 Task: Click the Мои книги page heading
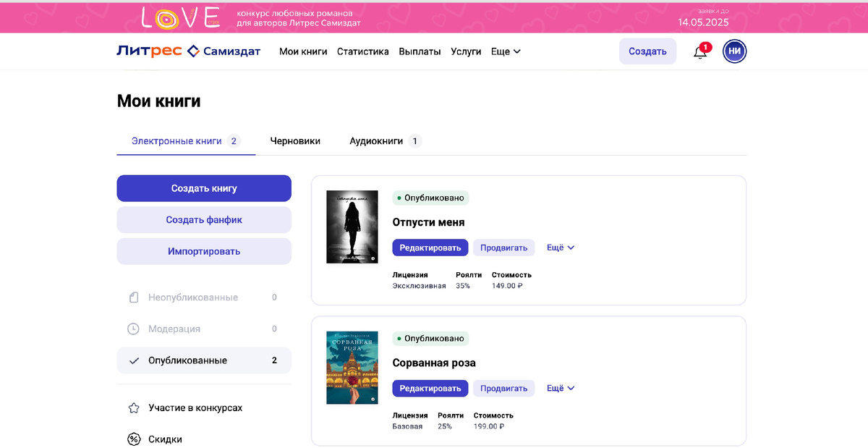[x=158, y=101]
